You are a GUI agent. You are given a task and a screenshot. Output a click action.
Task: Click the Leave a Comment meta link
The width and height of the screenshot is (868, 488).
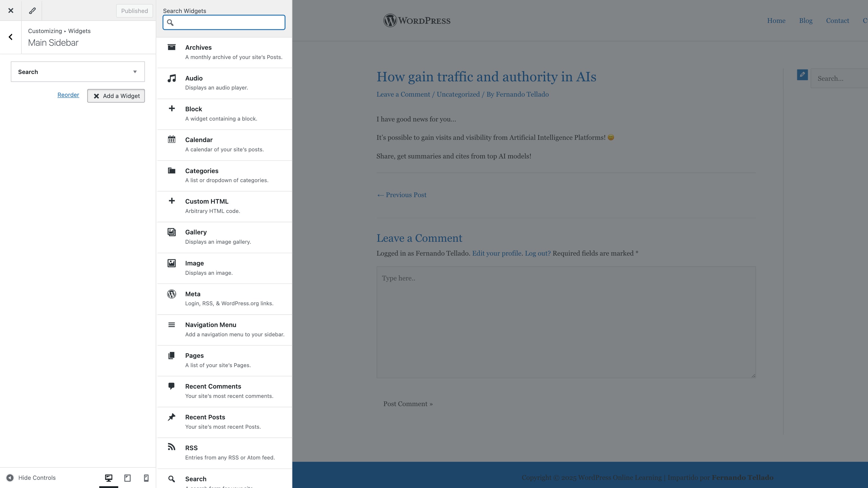(403, 94)
